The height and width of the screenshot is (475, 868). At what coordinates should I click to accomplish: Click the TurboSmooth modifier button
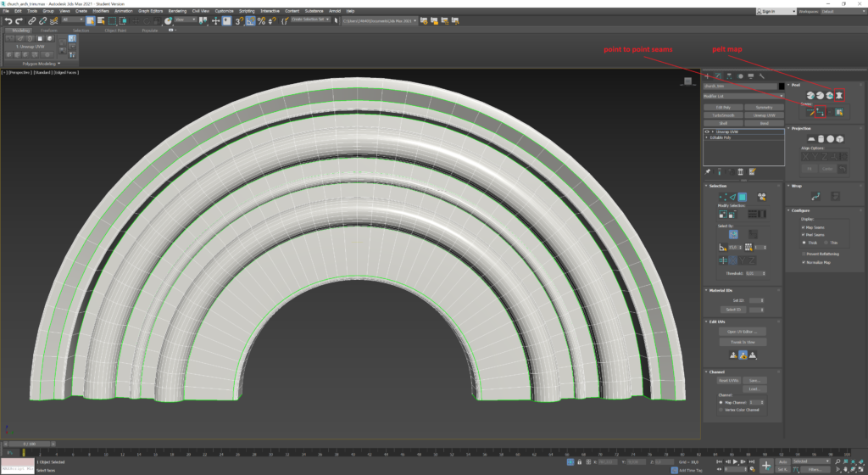pos(723,115)
